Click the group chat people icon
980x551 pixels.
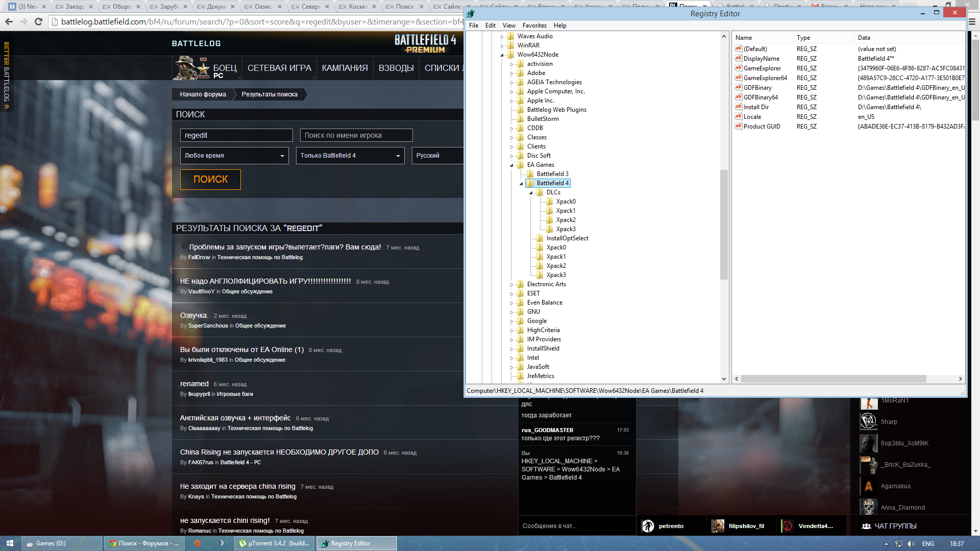point(866,526)
